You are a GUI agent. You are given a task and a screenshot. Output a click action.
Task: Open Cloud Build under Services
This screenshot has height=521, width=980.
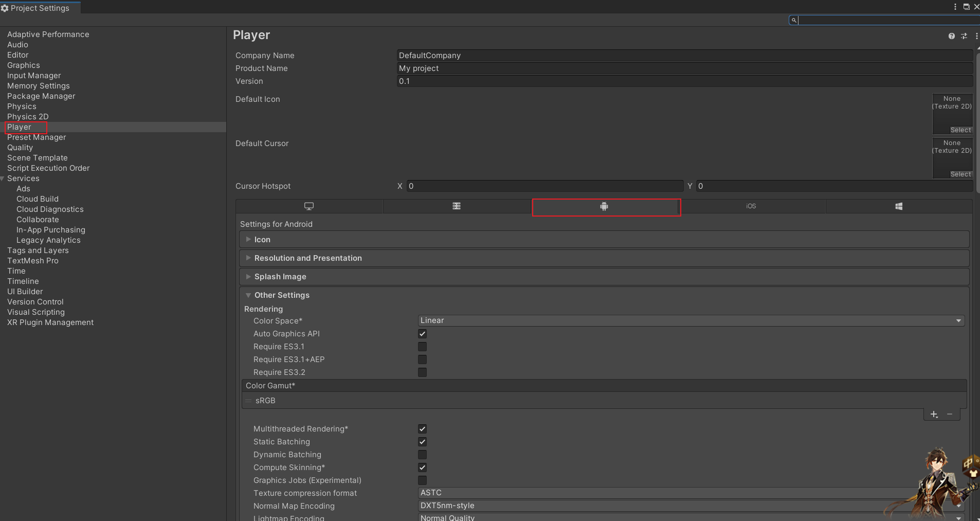(38, 199)
